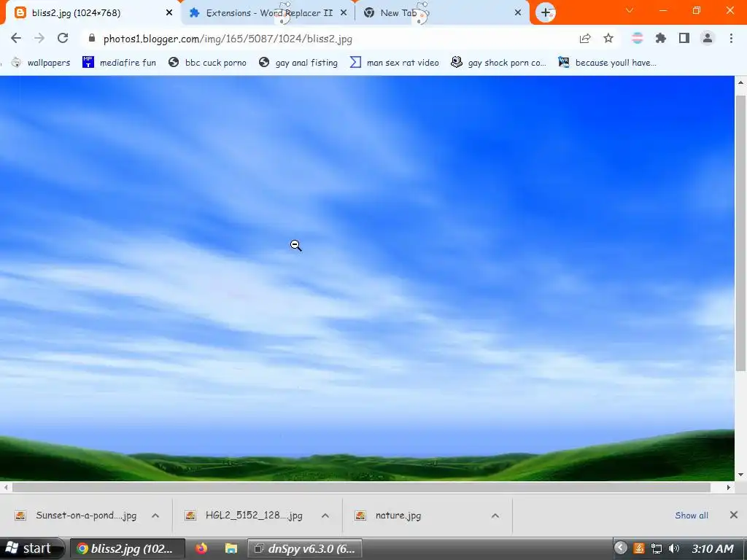Click the horizontal scrollbar thumb

[x=361, y=487]
